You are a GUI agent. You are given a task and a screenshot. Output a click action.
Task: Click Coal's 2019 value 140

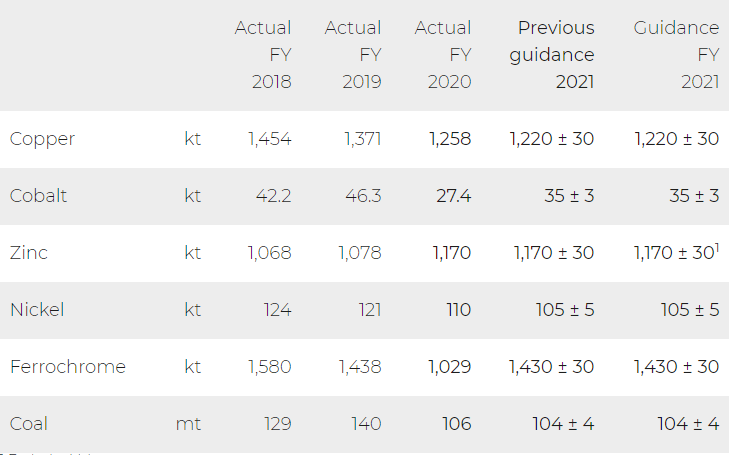[366, 424]
